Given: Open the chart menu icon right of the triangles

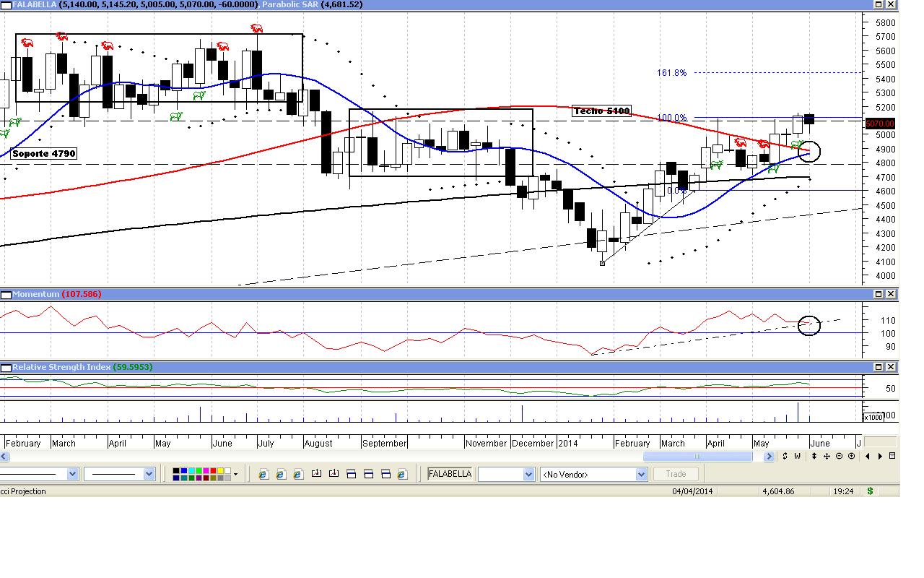Looking at the screenshot, I should (892, 456).
